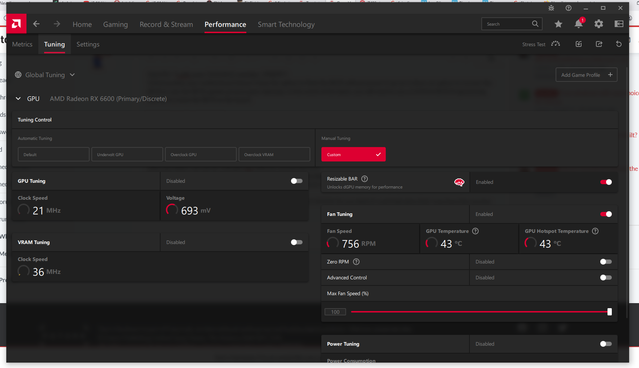Viewport: 639px width, 368px height.
Task: Turn on Zero RPM toggle
Action: 606,262
